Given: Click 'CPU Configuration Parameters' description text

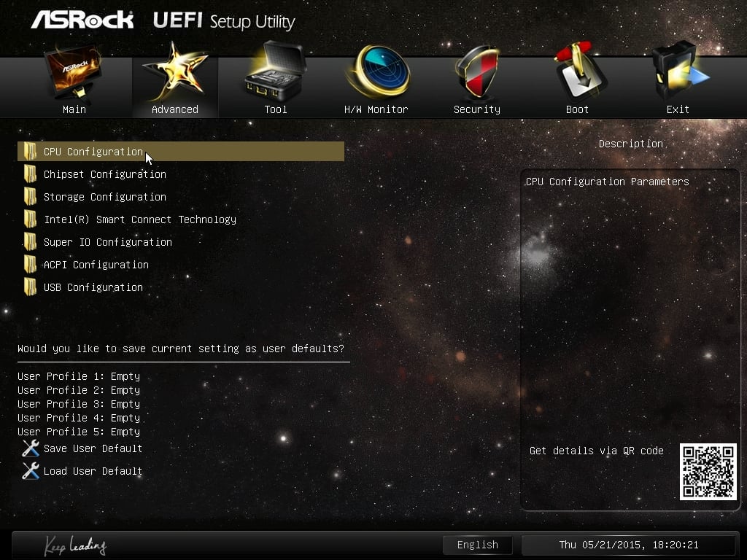Looking at the screenshot, I should click(608, 182).
